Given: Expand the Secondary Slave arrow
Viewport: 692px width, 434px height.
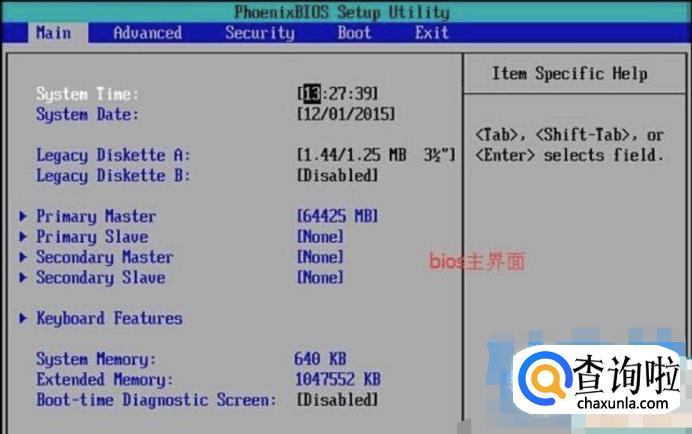Looking at the screenshot, I should [23, 277].
